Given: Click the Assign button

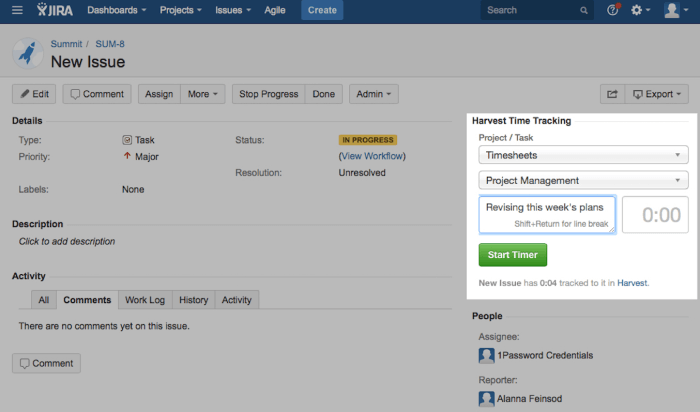Looking at the screenshot, I should click(159, 94).
